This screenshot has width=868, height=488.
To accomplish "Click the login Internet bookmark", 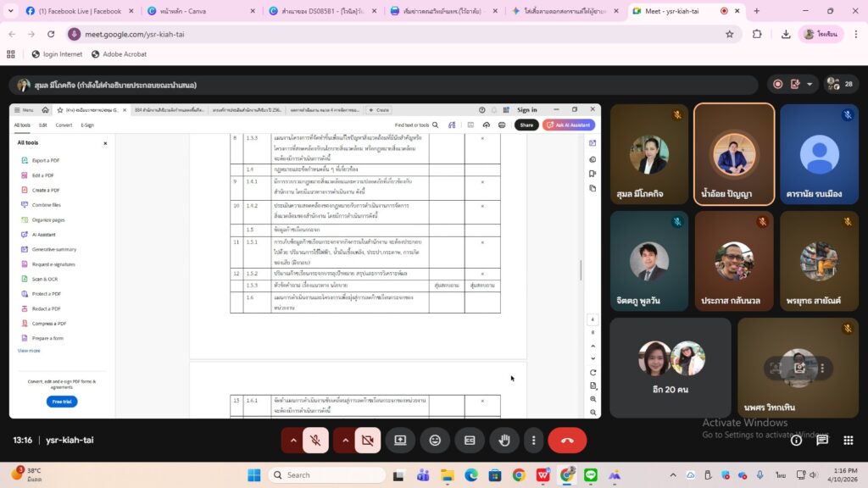I will click(x=57, y=54).
